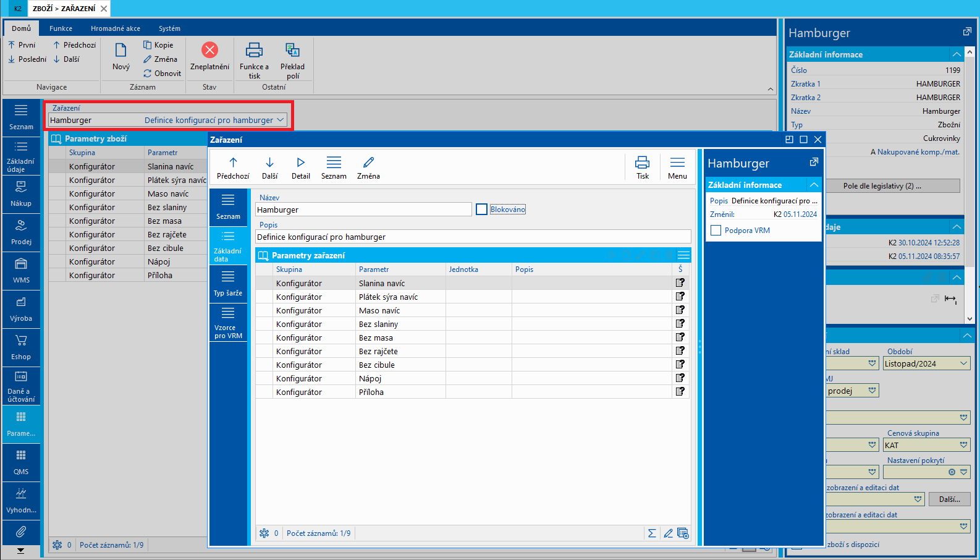Open the Hromadné akce tab
Viewport: 980px width, 560px height.
116,28
